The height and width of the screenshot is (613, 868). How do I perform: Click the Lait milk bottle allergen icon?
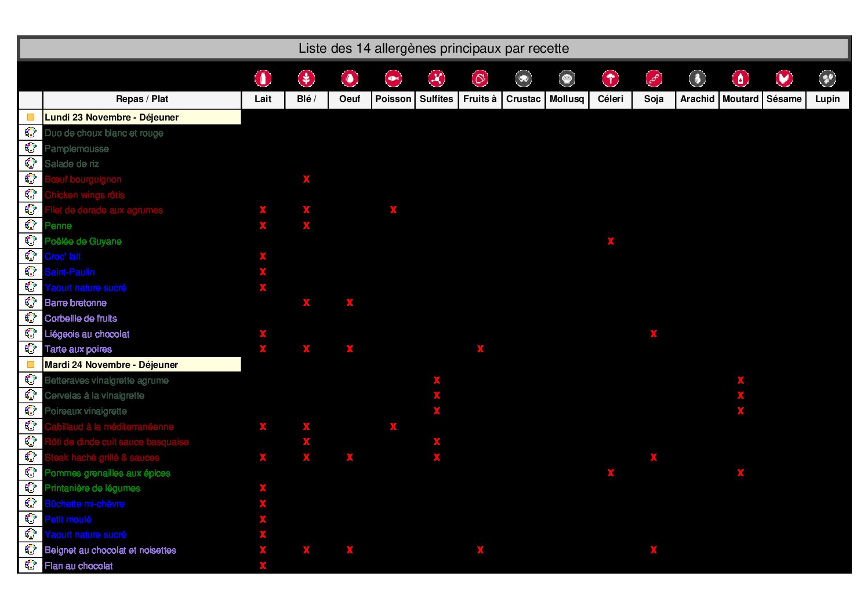pyautogui.click(x=263, y=78)
